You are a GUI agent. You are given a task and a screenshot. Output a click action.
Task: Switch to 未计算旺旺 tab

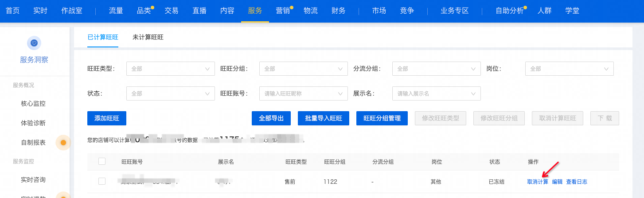(x=148, y=37)
